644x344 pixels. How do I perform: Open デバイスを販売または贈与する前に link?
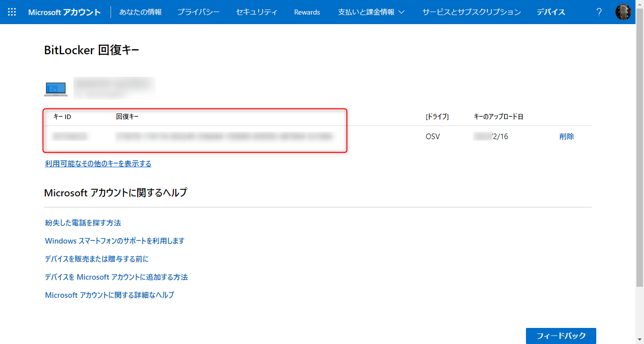click(x=97, y=259)
